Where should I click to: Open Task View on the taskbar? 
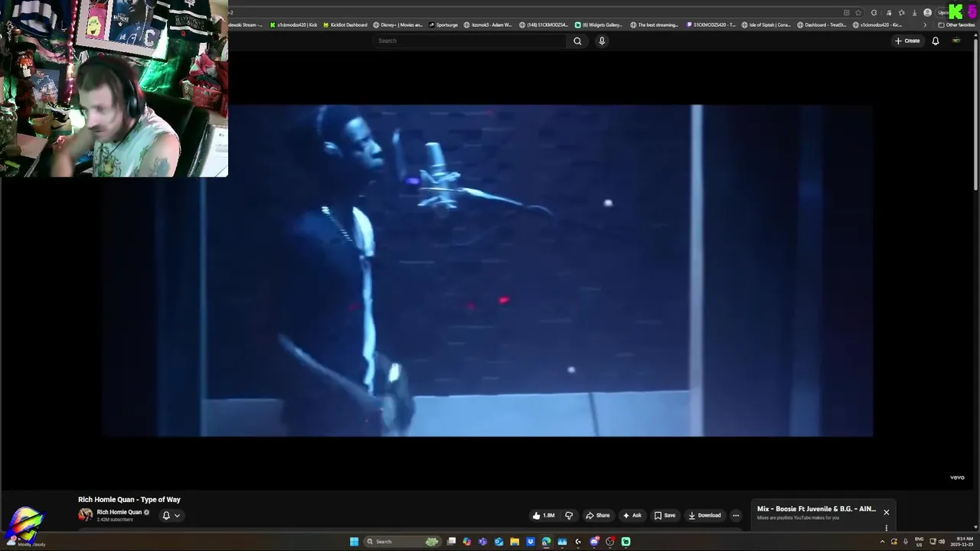[451, 542]
